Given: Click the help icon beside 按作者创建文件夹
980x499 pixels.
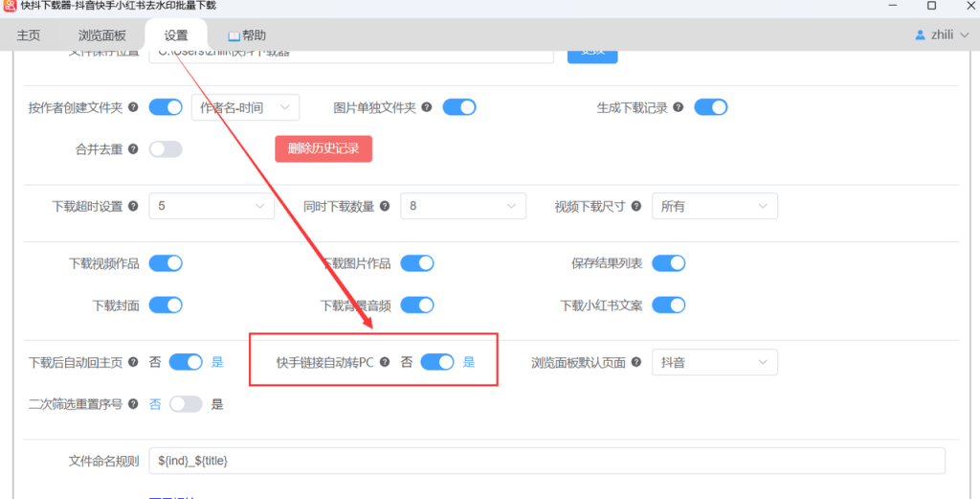Looking at the screenshot, I should pos(133,107).
